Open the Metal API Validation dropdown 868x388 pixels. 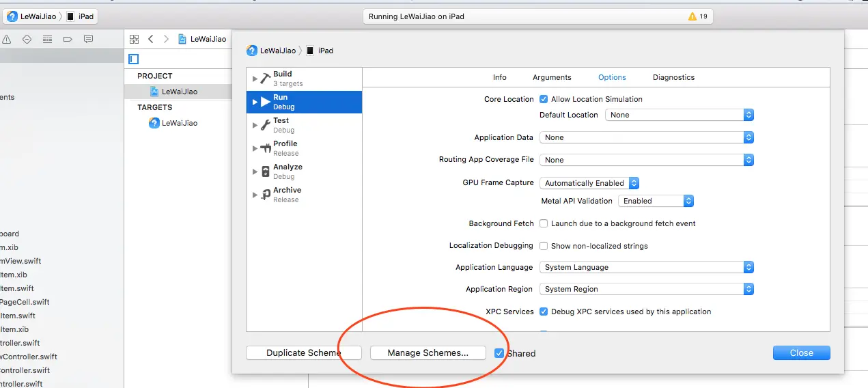pyautogui.click(x=656, y=201)
